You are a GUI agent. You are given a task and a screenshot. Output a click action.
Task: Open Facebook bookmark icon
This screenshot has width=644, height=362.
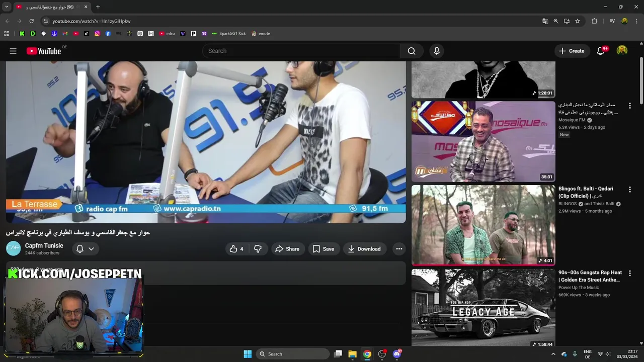[x=108, y=34]
